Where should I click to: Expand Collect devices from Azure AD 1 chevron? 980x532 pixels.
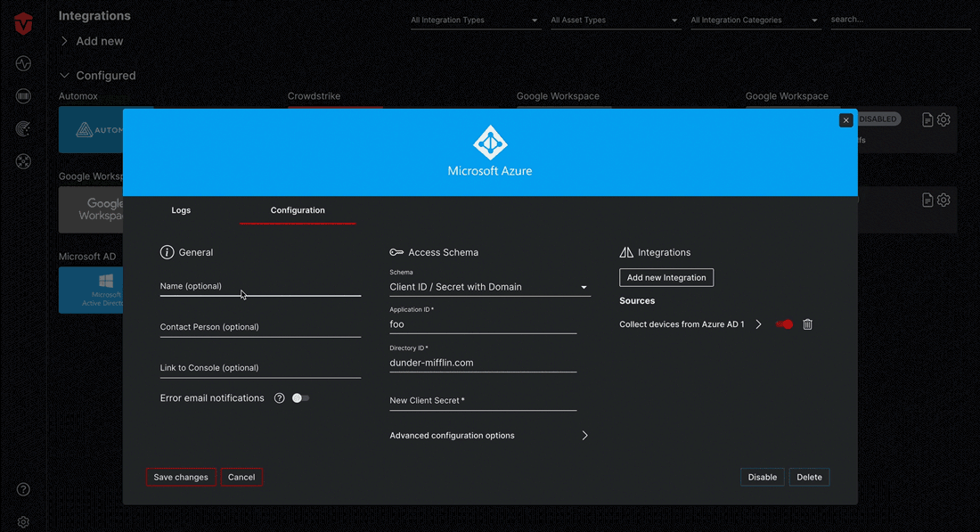[758, 323]
